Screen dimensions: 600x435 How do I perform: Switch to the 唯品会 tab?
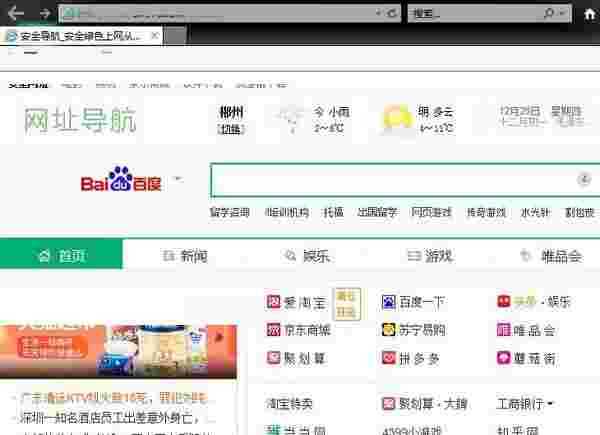pyautogui.click(x=552, y=256)
